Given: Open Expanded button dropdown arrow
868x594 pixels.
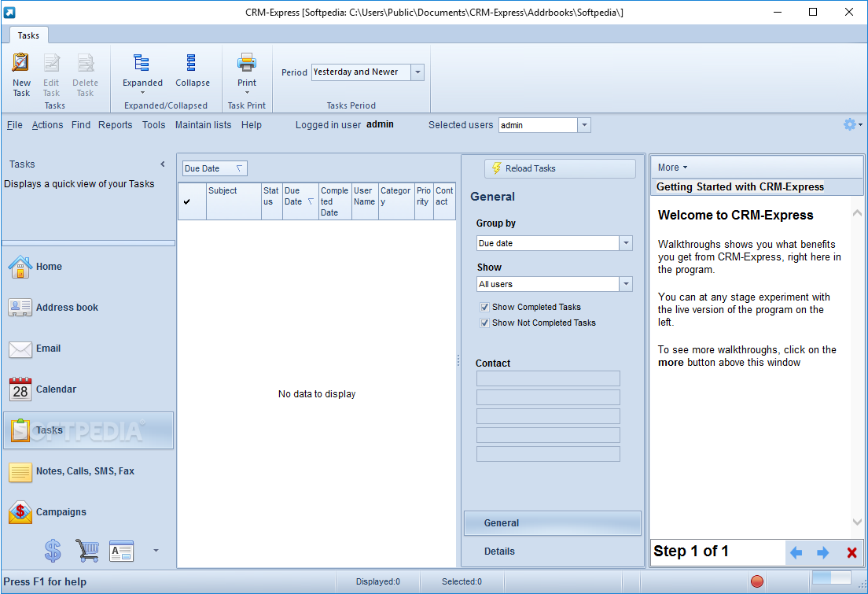Looking at the screenshot, I should click(x=142, y=93).
